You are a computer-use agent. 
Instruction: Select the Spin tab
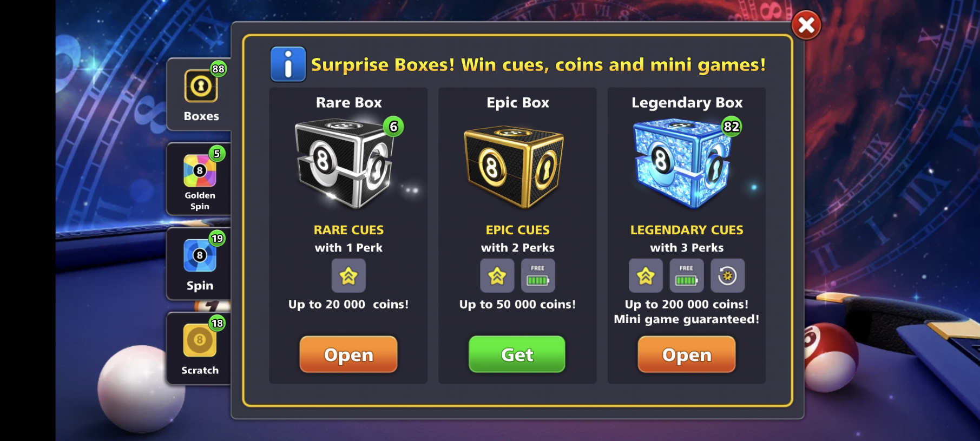pyautogui.click(x=200, y=264)
